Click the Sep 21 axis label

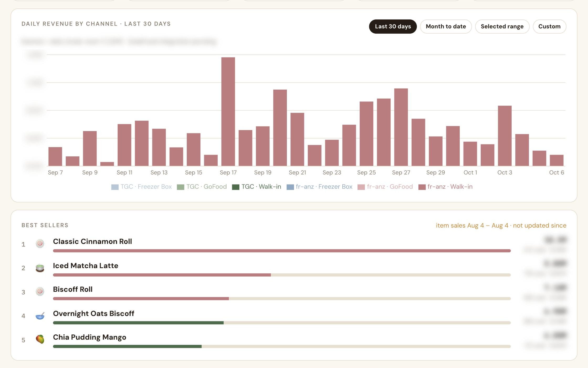click(x=297, y=172)
